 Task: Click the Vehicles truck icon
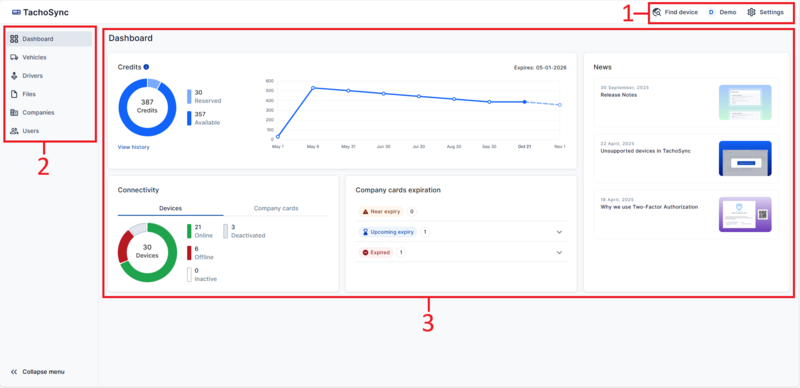pyautogui.click(x=14, y=57)
